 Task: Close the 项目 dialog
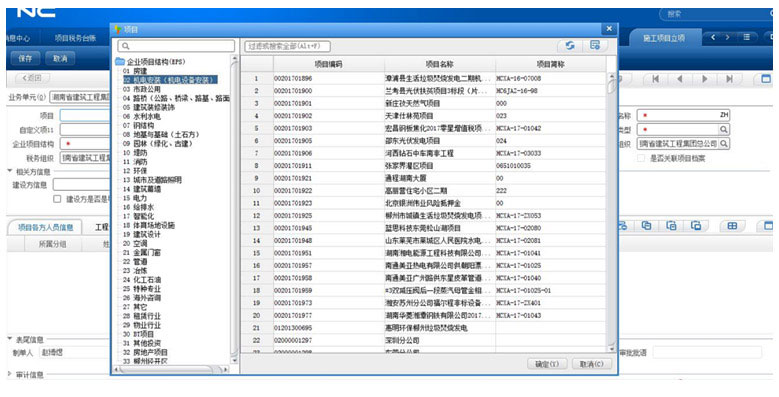[x=609, y=29]
